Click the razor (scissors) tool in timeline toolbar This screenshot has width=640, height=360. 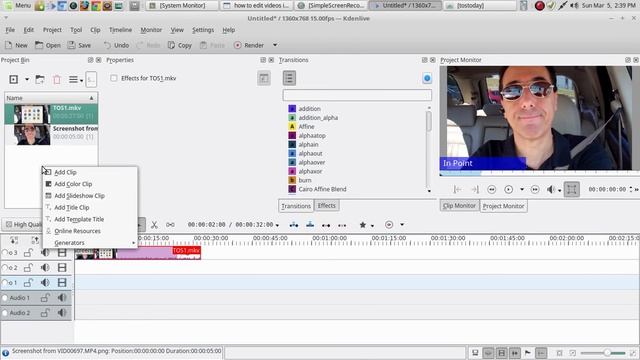154,225
